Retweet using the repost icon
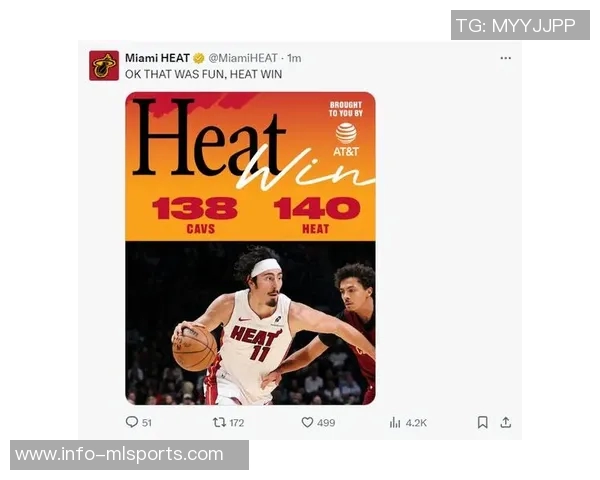This screenshot has height=480, width=600. coord(219,422)
